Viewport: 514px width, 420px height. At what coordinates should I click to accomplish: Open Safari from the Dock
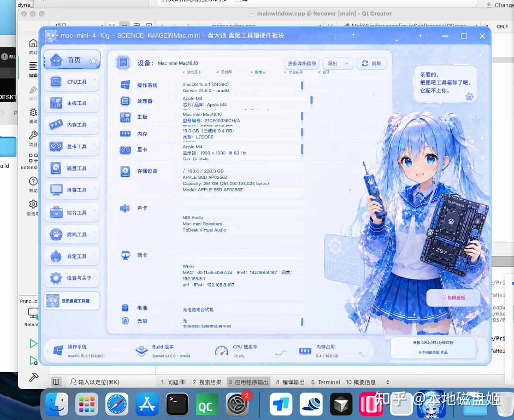(117, 404)
